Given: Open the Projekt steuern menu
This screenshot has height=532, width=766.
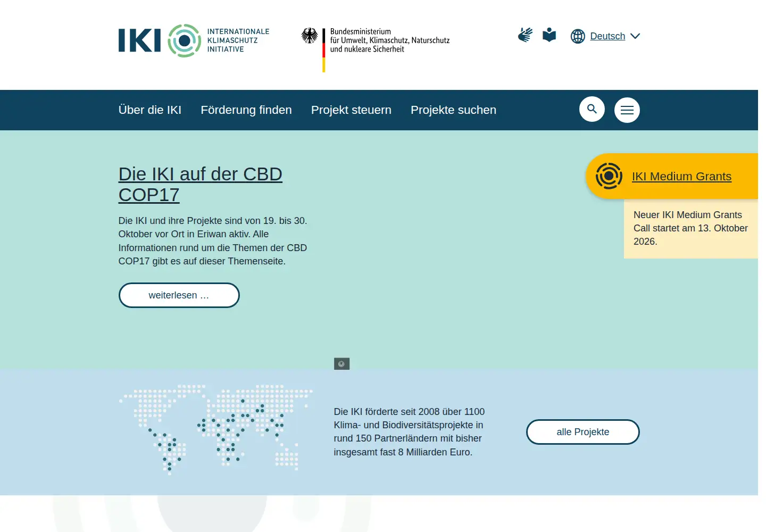Looking at the screenshot, I should (351, 110).
